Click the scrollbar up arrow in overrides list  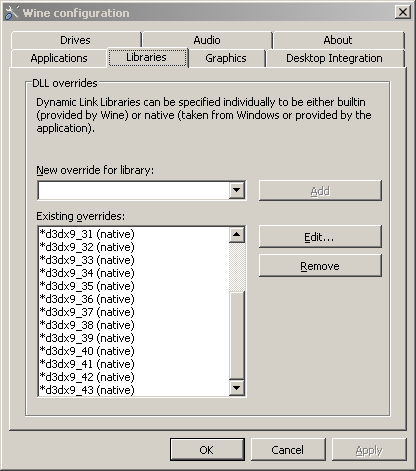237,234
